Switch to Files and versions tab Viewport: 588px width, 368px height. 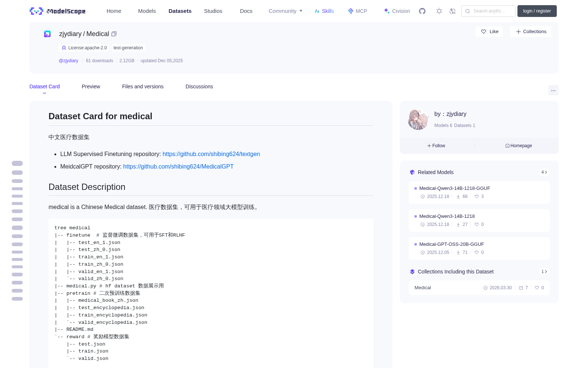click(x=143, y=86)
